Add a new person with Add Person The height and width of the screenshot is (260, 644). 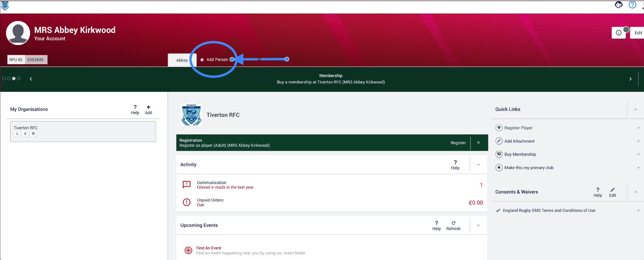(x=214, y=59)
